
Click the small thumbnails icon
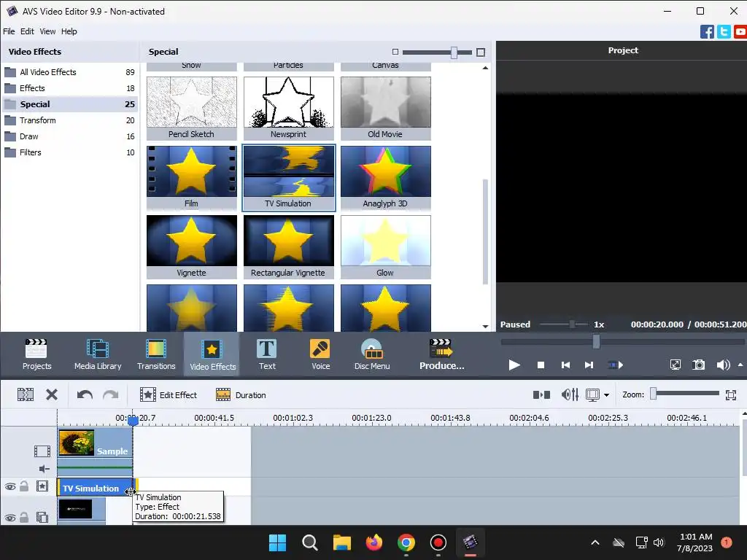[x=395, y=52]
